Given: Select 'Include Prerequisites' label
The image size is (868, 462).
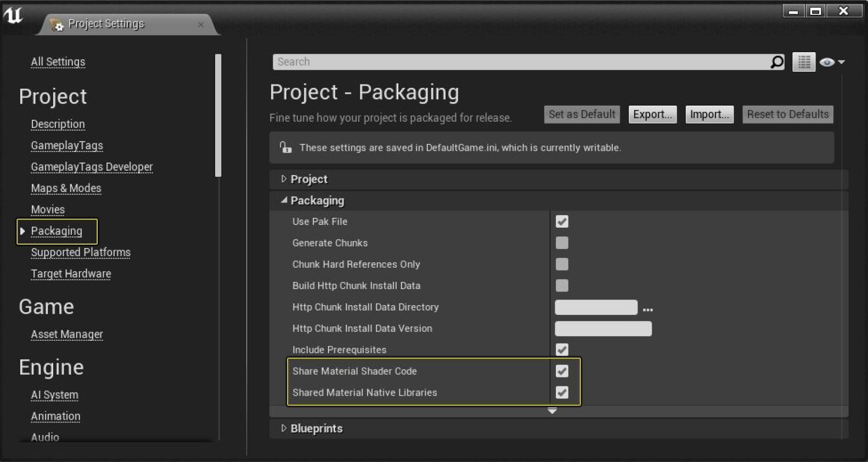Looking at the screenshot, I should tap(340, 350).
